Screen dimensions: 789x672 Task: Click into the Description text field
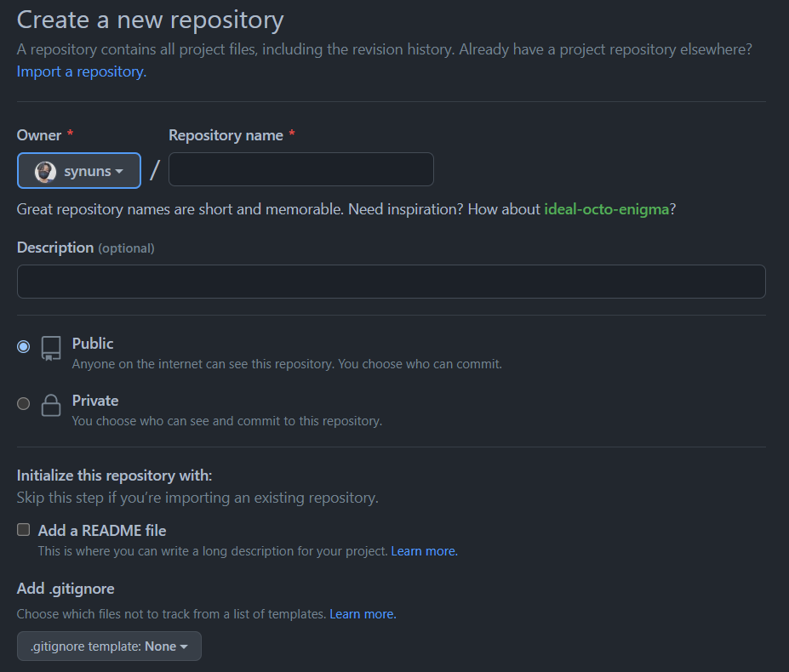tap(391, 282)
